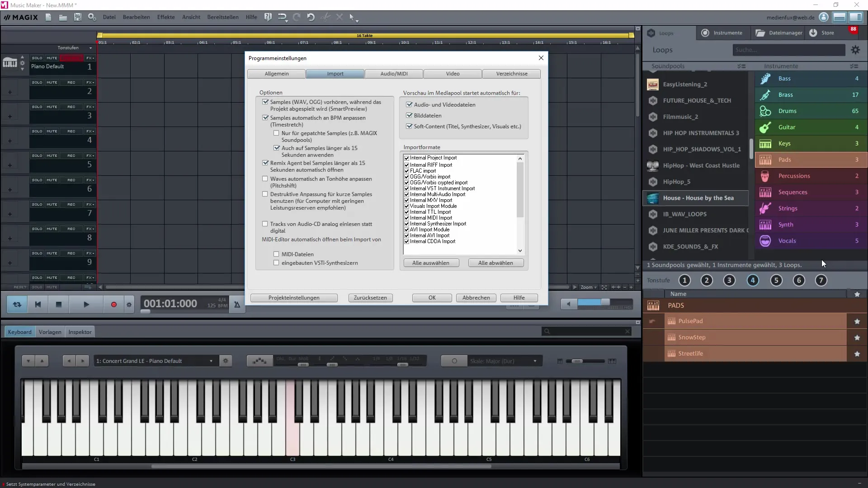Select Tonstufe 4 pitch button
Image resolution: width=868 pixels, height=488 pixels.
coord(752,281)
